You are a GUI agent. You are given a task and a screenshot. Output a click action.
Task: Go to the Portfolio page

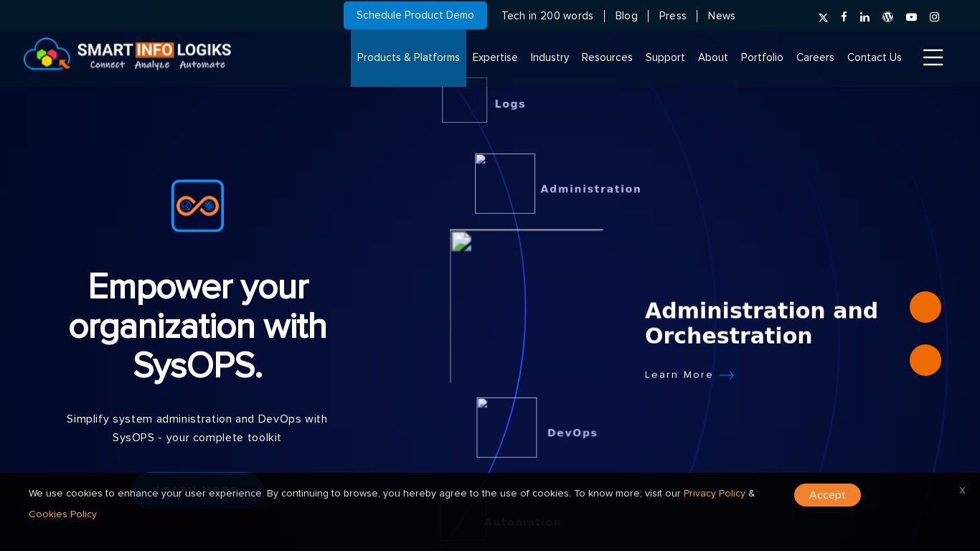762,57
